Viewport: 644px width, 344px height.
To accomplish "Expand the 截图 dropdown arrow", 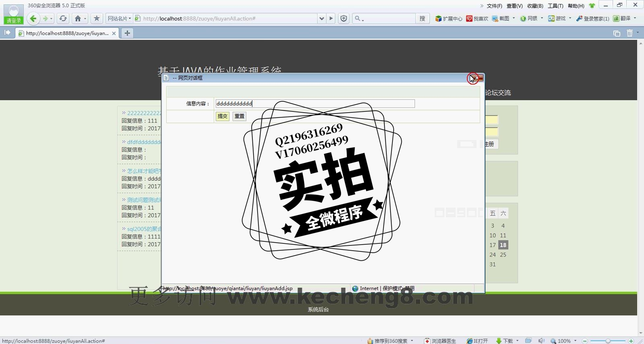I will point(514,18).
